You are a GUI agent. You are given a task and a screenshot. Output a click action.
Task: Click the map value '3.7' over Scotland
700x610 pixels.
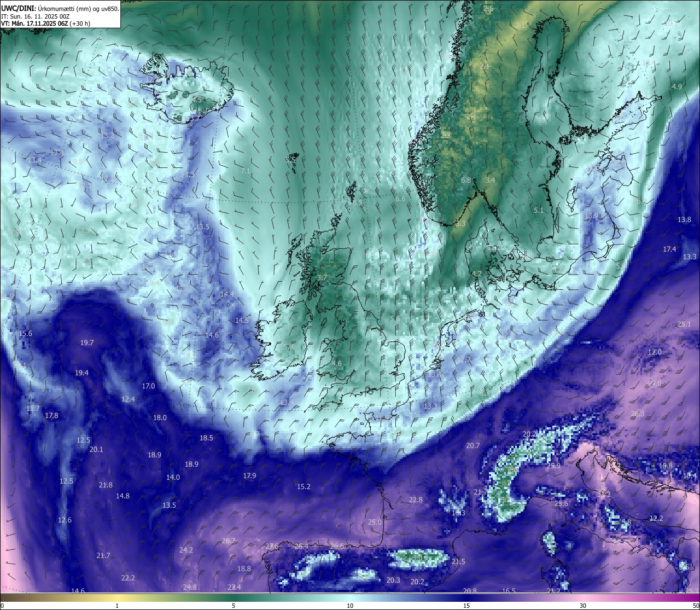322,278
